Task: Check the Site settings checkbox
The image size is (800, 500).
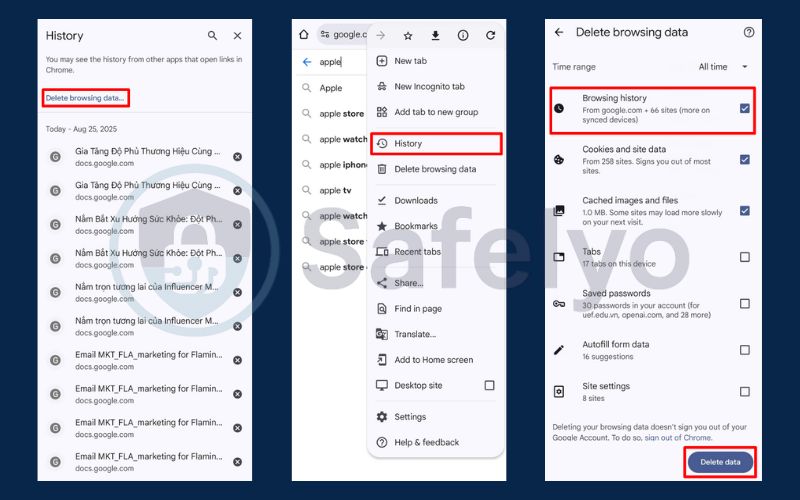Action: (744, 392)
